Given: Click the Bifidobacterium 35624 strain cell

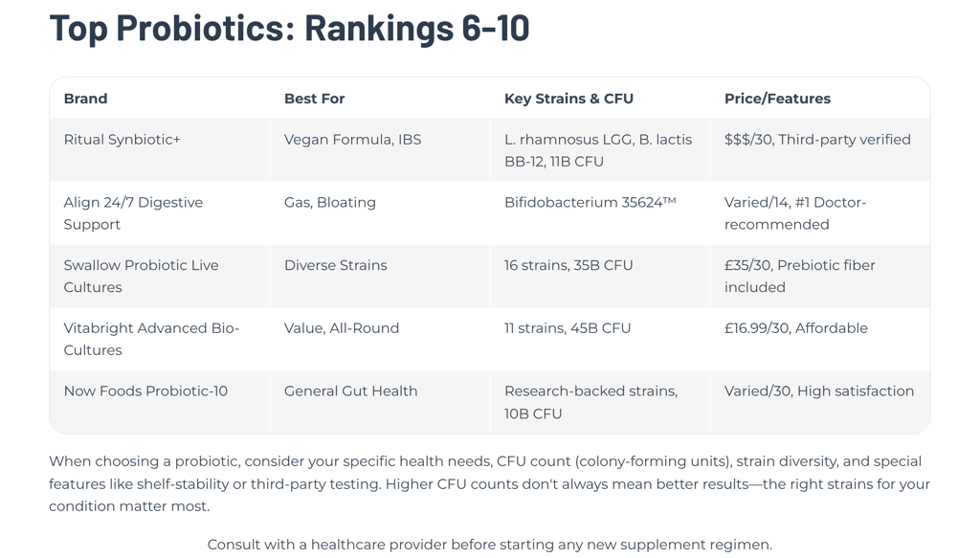Looking at the screenshot, I should (600, 213).
